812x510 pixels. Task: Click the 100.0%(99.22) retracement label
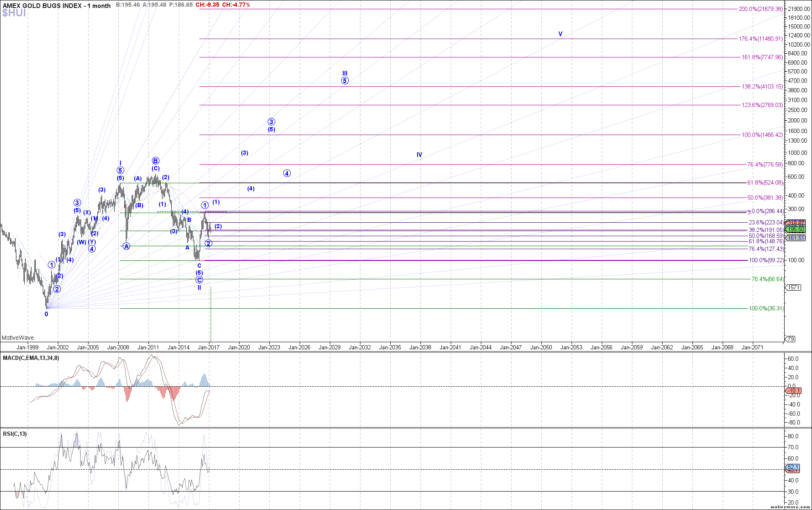(x=766, y=260)
